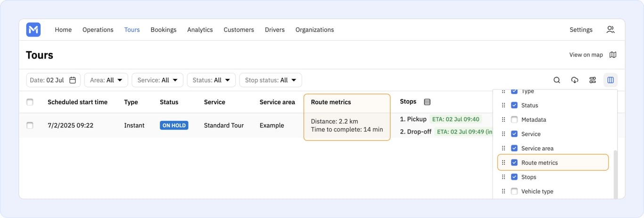
Task: Click the 2. Drop-off stop label
Action: pos(415,132)
